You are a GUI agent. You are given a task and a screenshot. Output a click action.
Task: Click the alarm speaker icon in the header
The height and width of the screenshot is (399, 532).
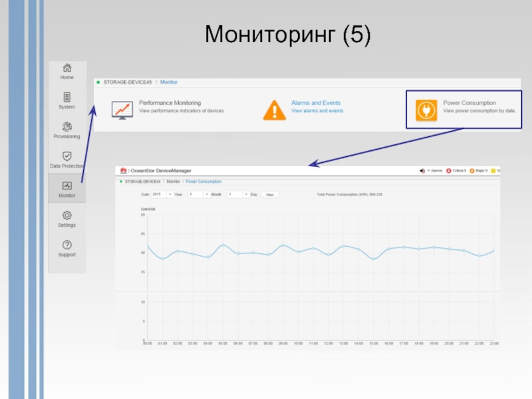coord(422,171)
